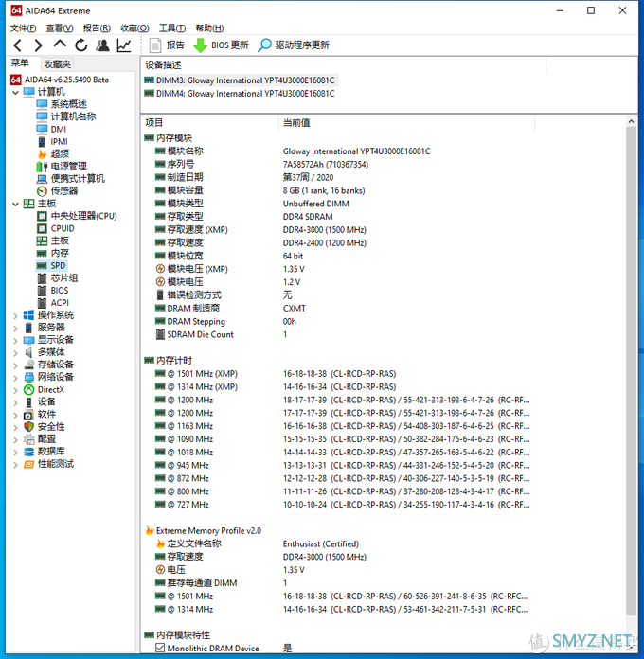Switch to the 收藏夹 tab
Image resolution: width=644 pixels, height=659 pixels.
(57, 63)
